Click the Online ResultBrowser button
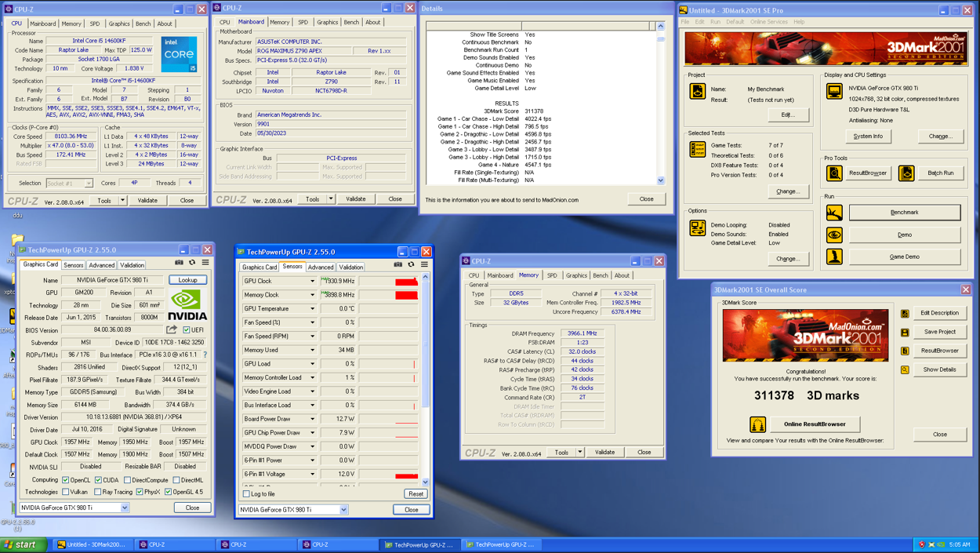The image size is (980, 553). pos(815,424)
